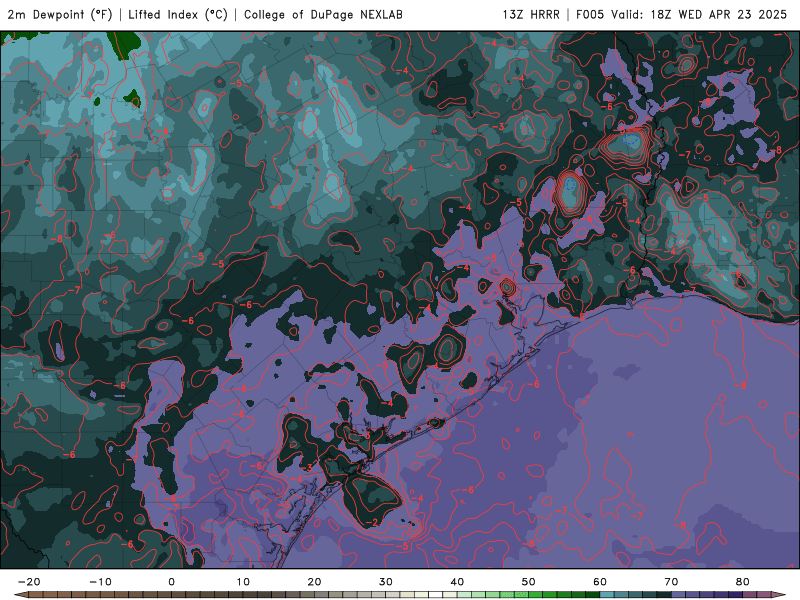Click the purple color bar segment above 80

pos(749,594)
